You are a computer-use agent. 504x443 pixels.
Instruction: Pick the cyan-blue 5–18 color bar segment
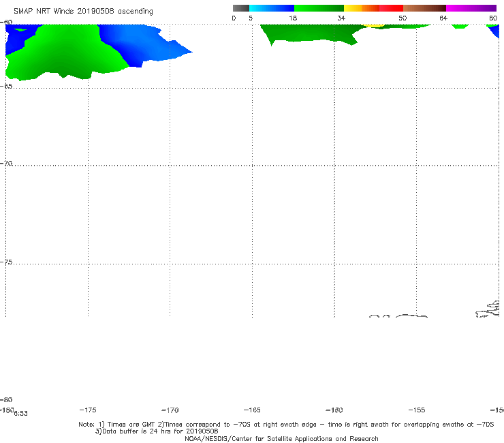pyautogui.click(x=272, y=8)
